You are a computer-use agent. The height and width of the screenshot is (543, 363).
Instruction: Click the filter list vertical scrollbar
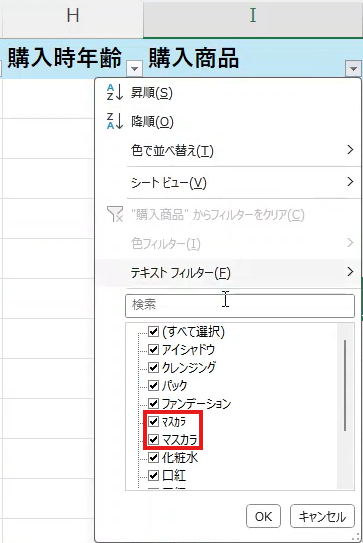345,385
